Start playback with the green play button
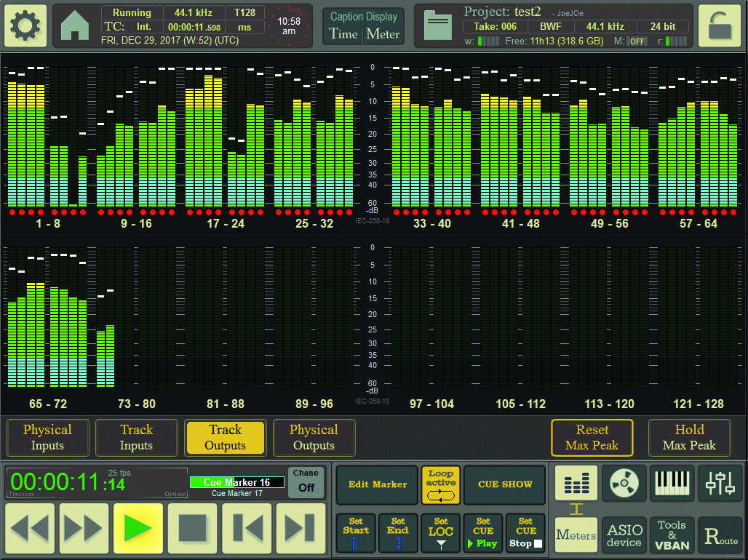 pos(138,528)
